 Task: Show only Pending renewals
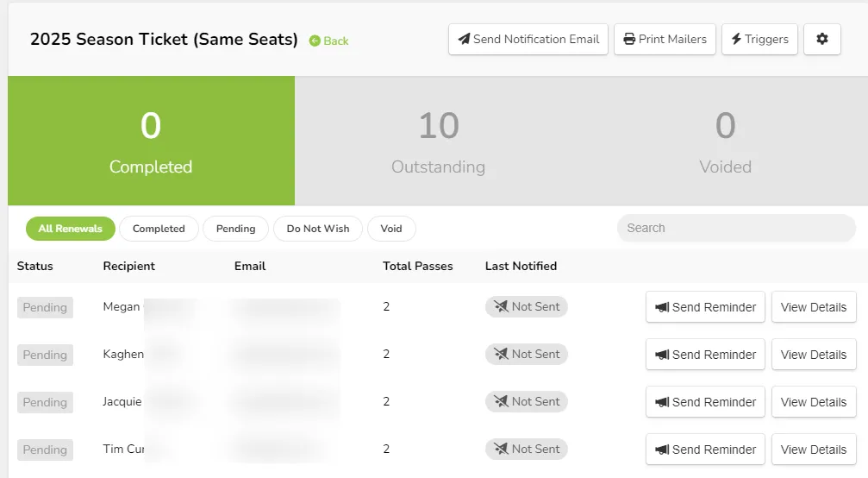[x=236, y=229]
